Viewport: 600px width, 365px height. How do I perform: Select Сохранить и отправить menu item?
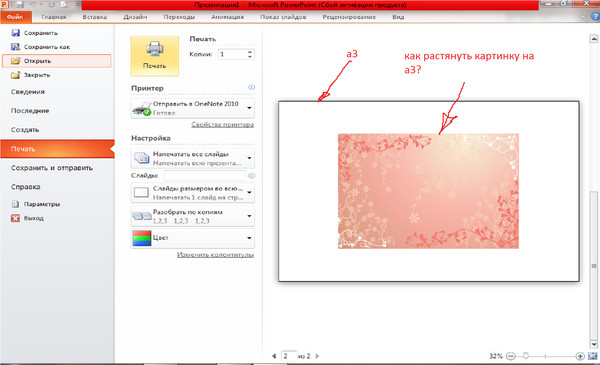pyautogui.click(x=52, y=168)
